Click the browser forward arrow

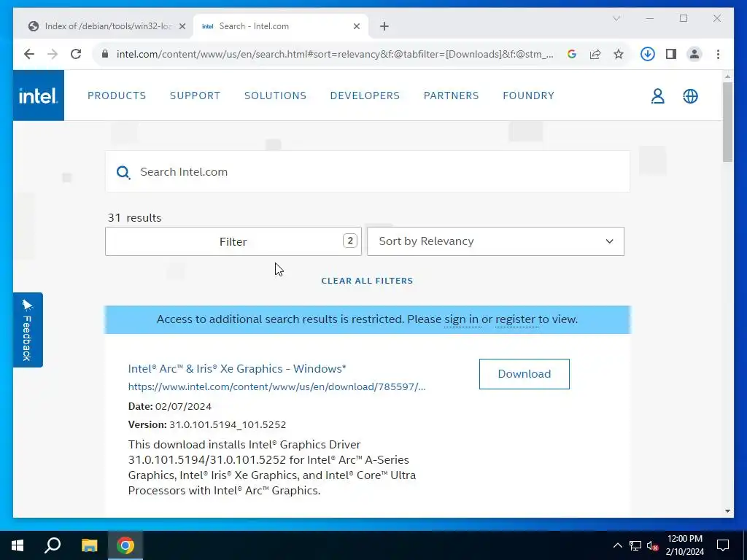coord(53,54)
